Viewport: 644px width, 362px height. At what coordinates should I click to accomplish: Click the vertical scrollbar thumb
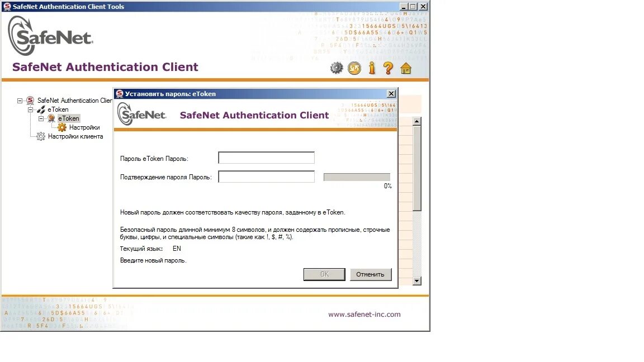(417, 169)
